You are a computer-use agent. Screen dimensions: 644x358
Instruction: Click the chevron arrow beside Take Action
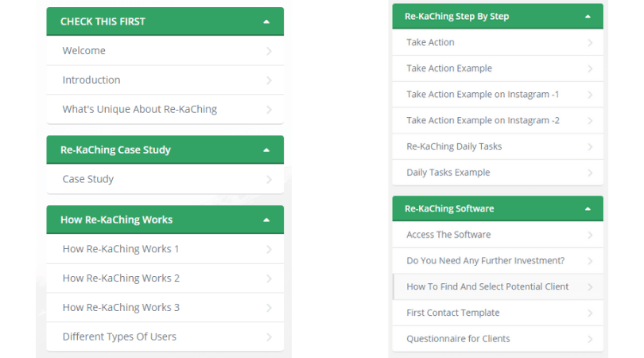pyautogui.click(x=590, y=43)
